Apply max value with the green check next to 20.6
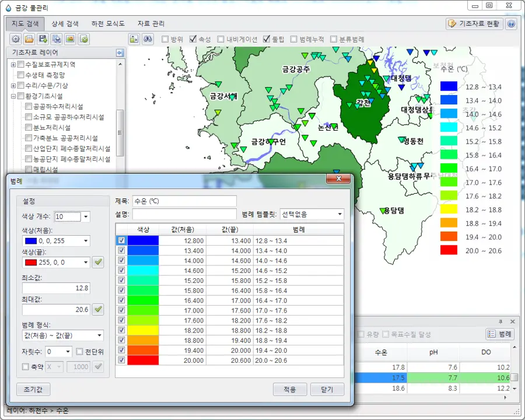This screenshot has width=525, height=420. coord(98,309)
